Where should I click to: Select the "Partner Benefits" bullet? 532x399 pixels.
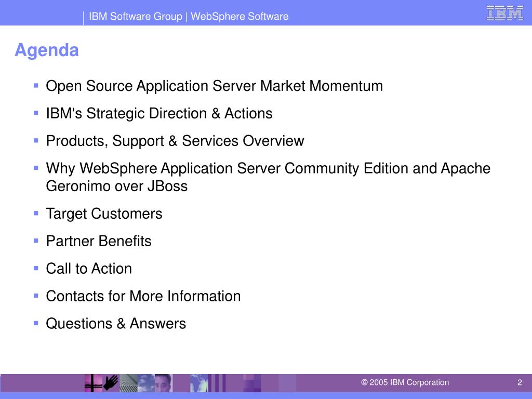pos(99,241)
